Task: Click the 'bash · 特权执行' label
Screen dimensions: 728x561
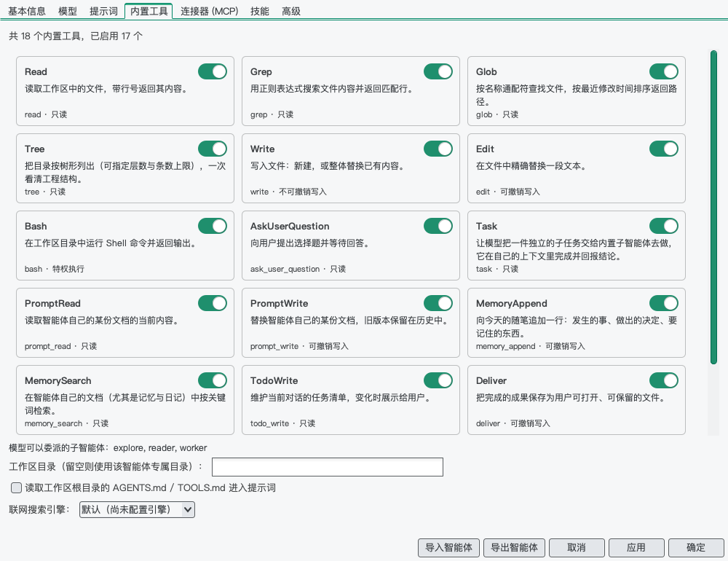Action: (55, 269)
